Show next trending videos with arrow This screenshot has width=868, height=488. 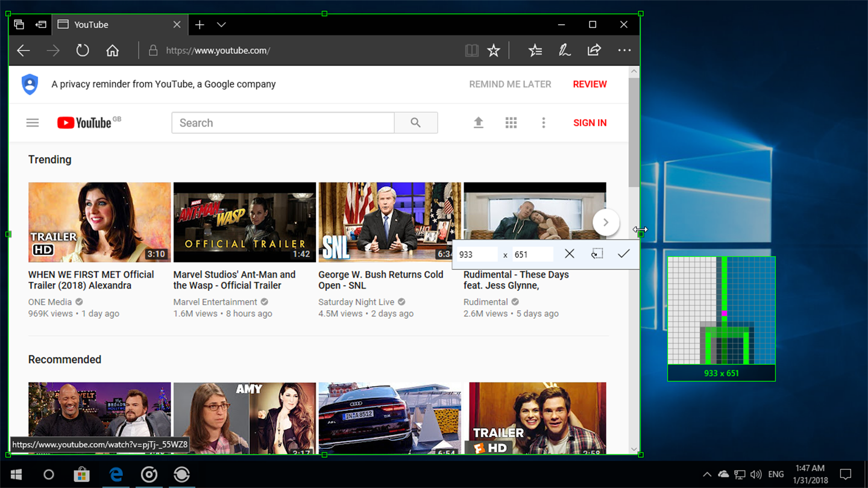pos(606,222)
